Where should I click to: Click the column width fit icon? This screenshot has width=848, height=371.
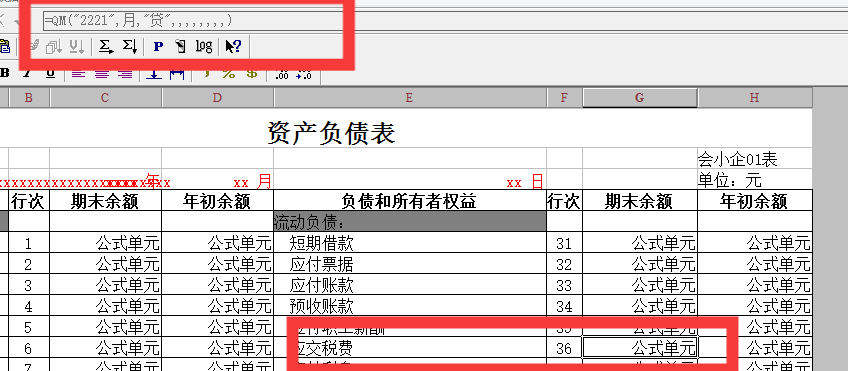[177, 73]
